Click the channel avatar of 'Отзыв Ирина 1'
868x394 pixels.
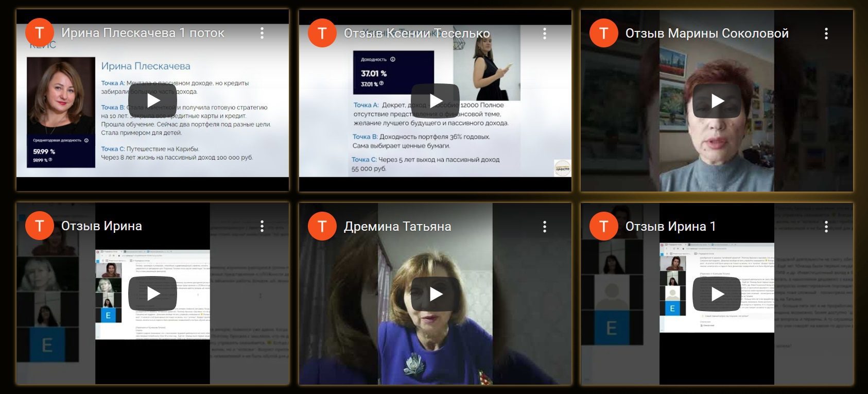click(604, 226)
